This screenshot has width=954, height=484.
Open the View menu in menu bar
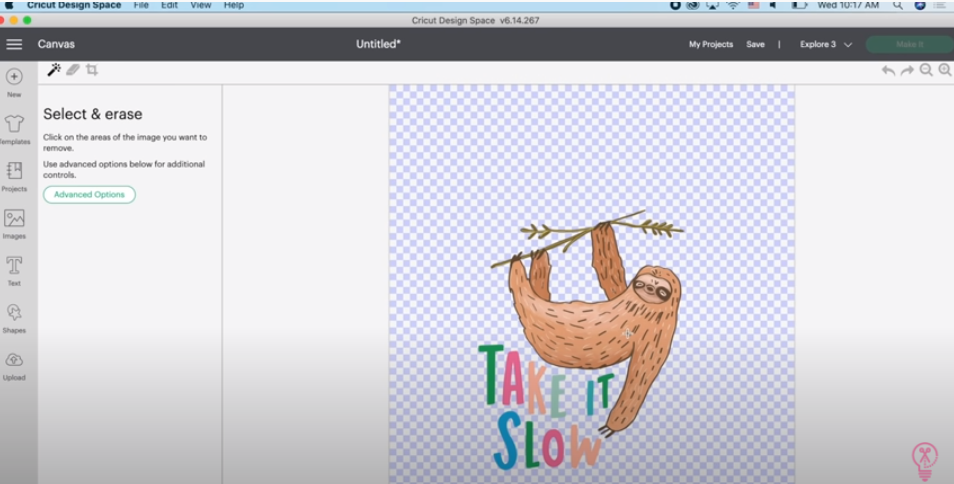(201, 5)
